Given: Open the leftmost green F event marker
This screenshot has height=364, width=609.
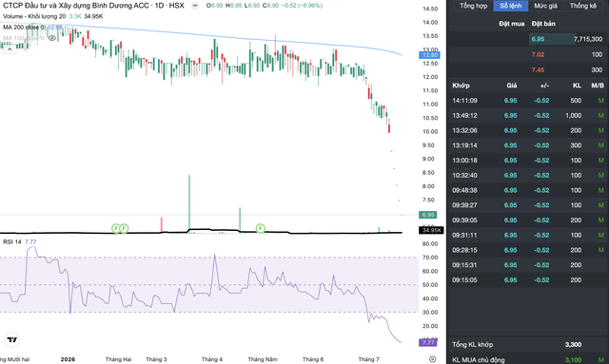Looking at the screenshot, I should coord(116,228).
